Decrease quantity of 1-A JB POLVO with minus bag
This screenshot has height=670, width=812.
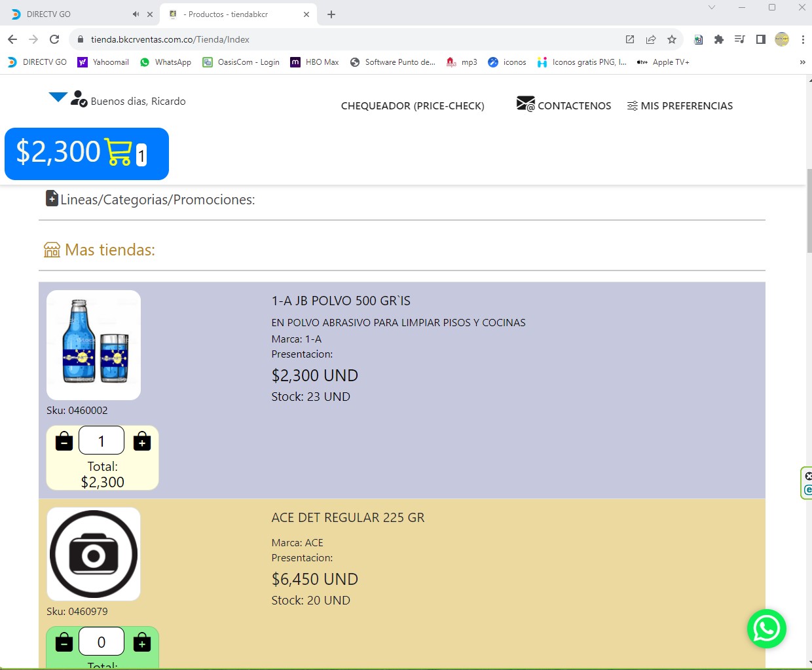tap(64, 441)
